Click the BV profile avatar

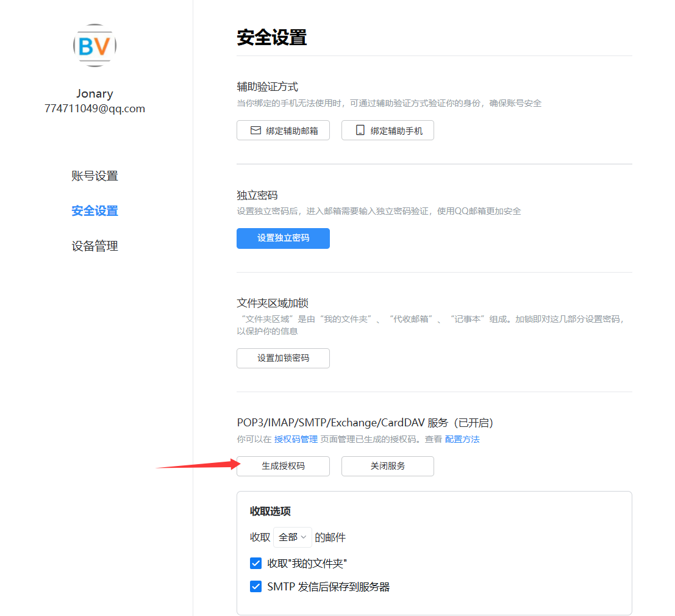(95, 45)
